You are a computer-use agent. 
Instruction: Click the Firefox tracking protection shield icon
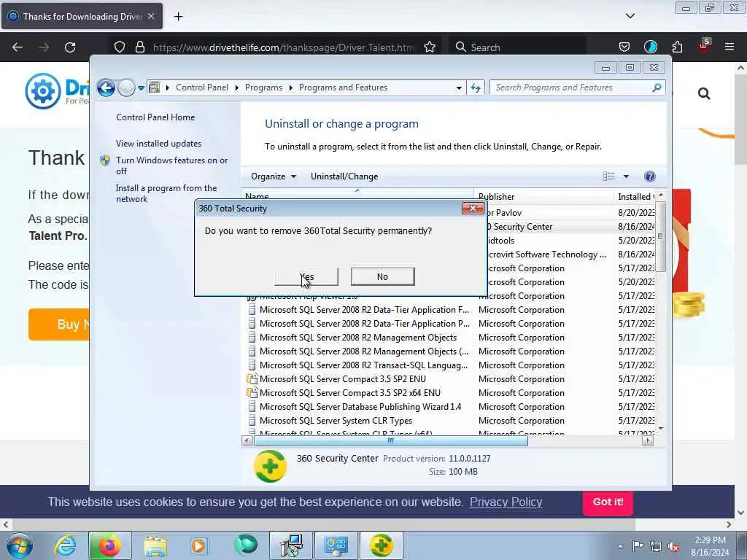[x=120, y=47]
